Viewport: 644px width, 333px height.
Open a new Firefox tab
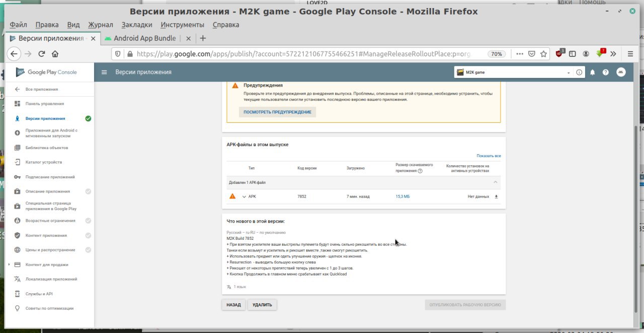(203, 38)
